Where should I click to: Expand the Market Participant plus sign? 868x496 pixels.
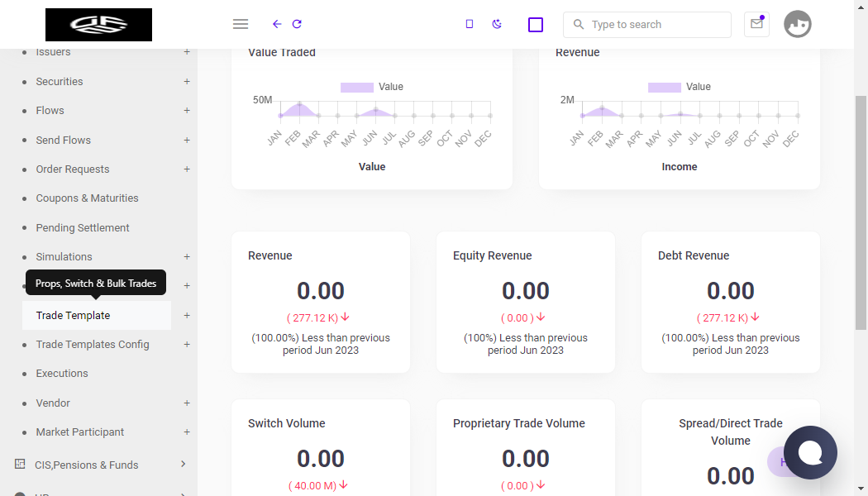click(x=187, y=432)
